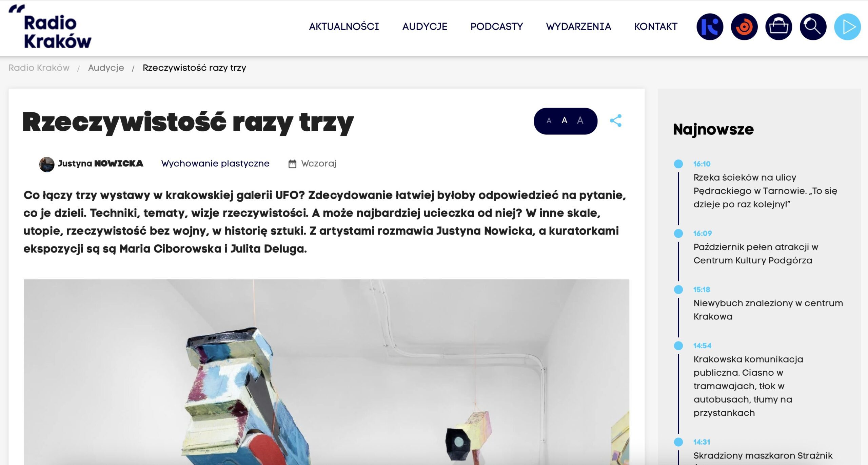The height and width of the screenshot is (465, 868).
Task: Open the Podcasty menu item
Action: tap(497, 26)
